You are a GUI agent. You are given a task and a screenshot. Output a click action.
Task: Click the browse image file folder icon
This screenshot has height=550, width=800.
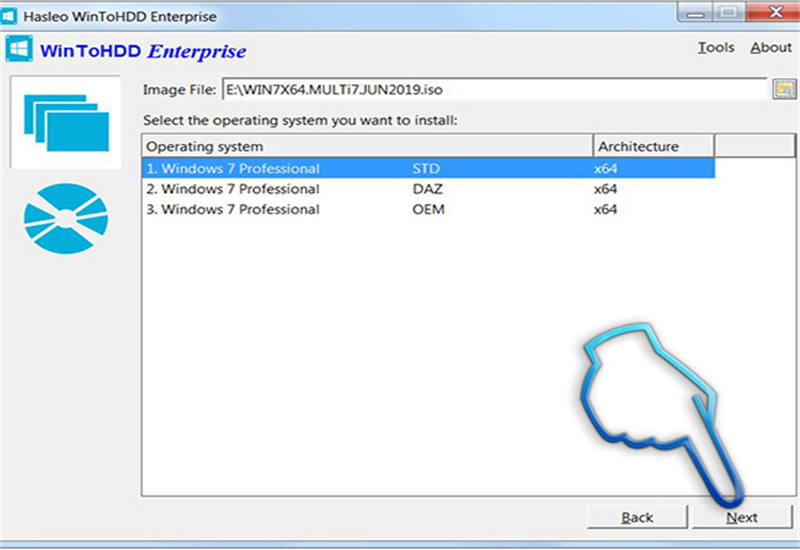coord(784,89)
